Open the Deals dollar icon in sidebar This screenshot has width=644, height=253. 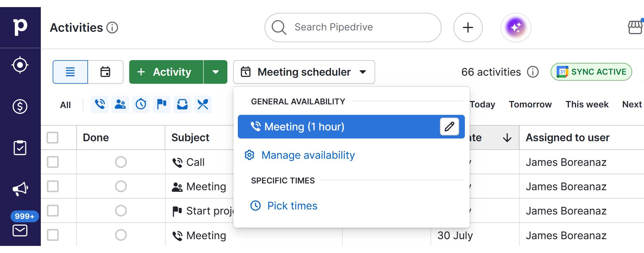tap(20, 106)
